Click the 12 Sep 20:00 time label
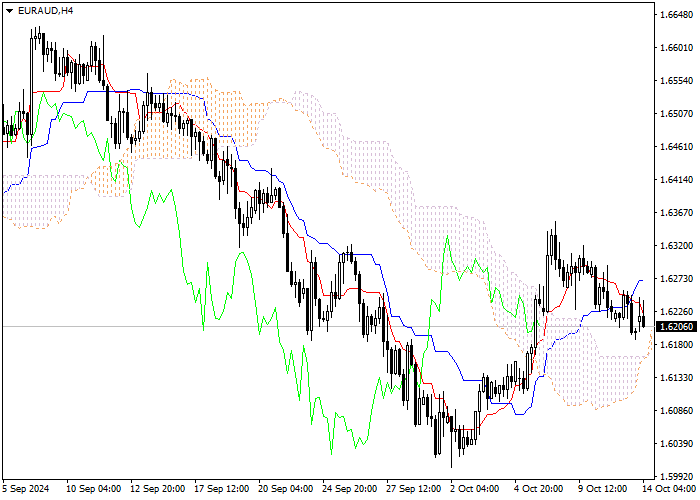Viewport: 700px width, 500px height. [x=158, y=489]
